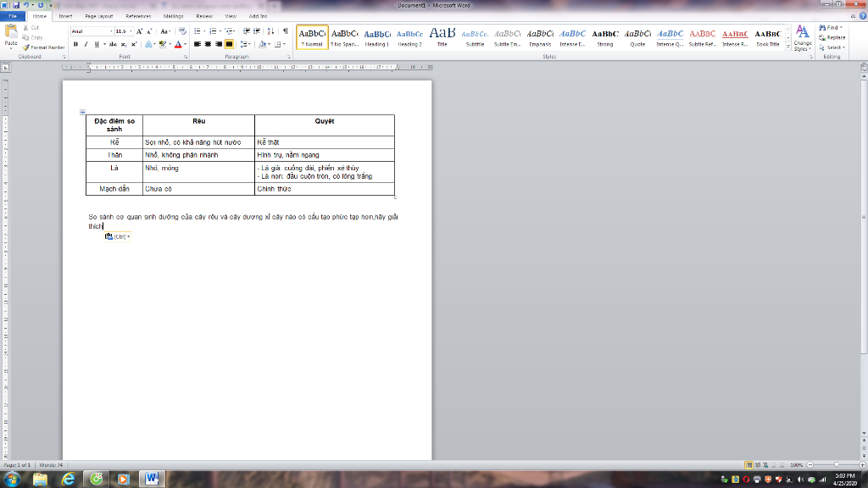This screenshot has height=488, width=868.
Task: Switch to the Mailings tab
Action: 173,16
